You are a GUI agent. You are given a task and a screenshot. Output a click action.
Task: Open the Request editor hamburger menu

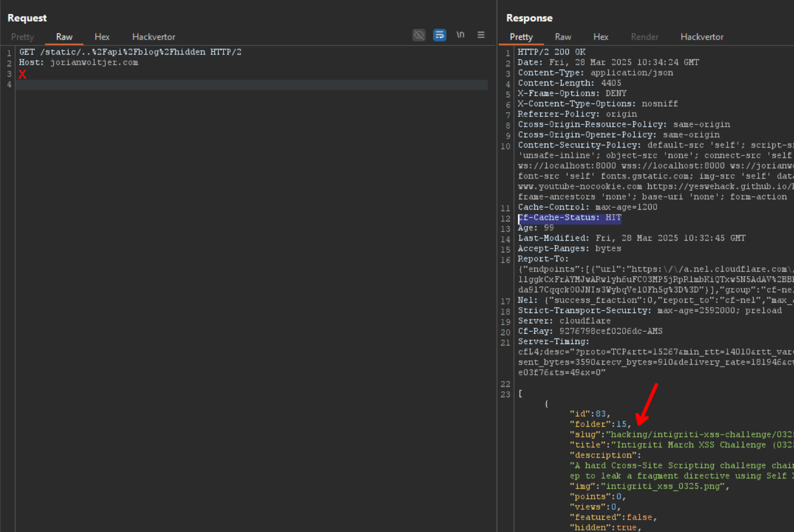(x=481, y=35)
